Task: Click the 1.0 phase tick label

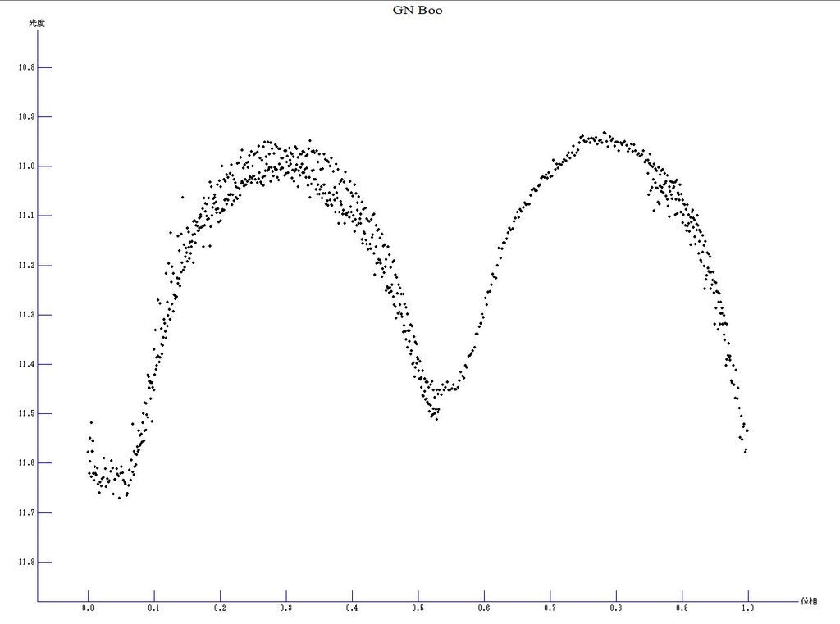Action: tap(748, 608)
